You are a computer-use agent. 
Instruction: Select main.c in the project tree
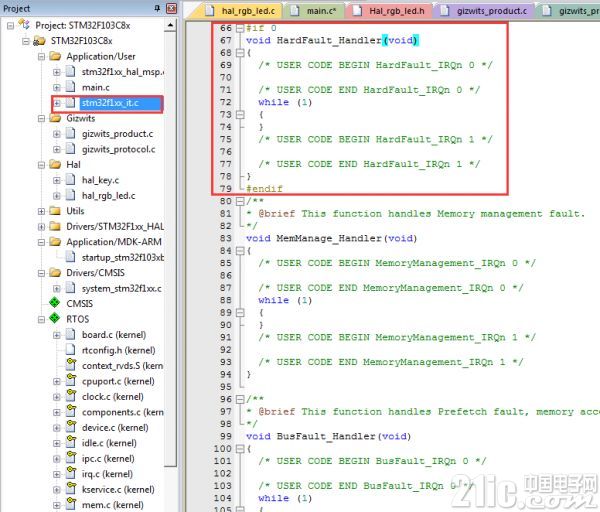coord(95,88)
